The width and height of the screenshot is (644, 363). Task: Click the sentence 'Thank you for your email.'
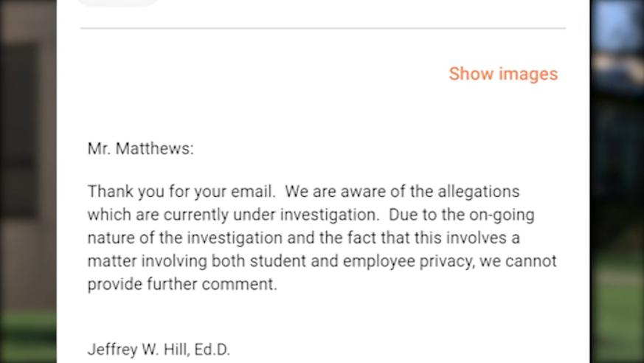click(181, 192)
